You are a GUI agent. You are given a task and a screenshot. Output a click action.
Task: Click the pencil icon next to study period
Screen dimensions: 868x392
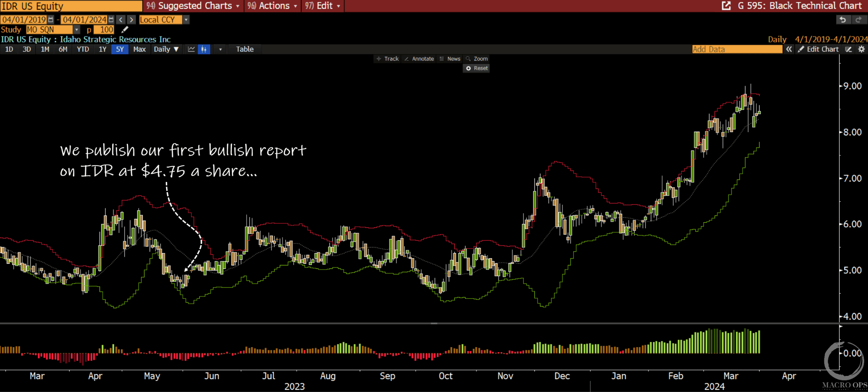click(x=125, y=30)
